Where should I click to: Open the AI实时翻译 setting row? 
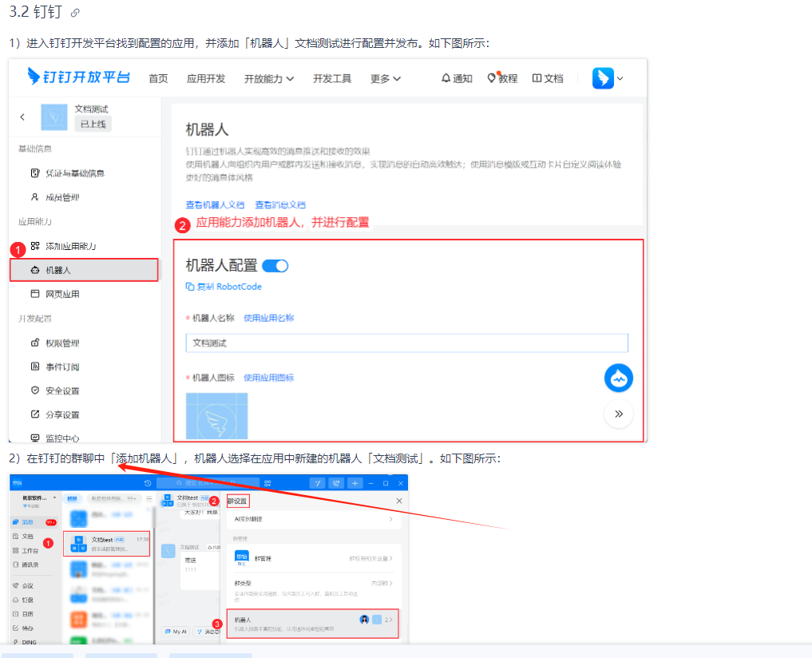[x=313, y=519]
